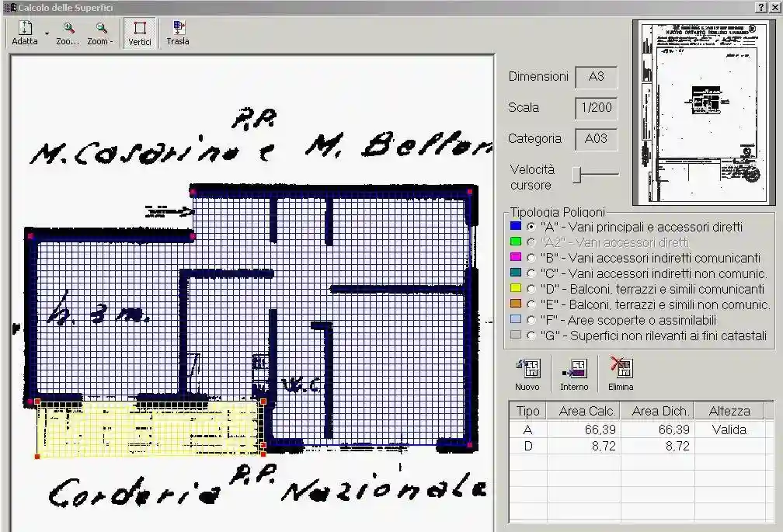
Task: Create a new polygon with Nuovo
Action: (527, 374)
